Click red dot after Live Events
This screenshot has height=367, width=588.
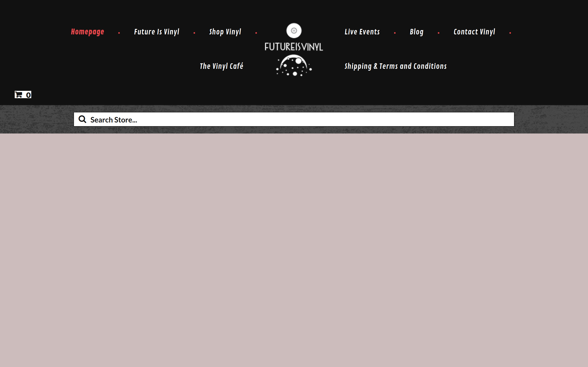(395, 33)
